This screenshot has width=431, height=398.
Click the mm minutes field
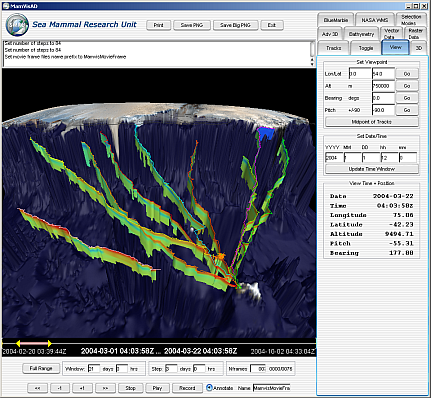(x=408, y=158)
